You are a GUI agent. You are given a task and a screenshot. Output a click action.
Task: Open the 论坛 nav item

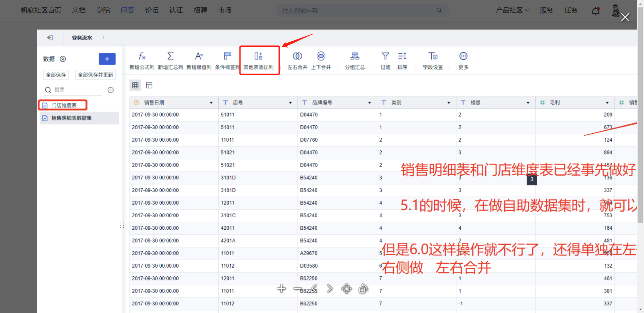[152, 10]
